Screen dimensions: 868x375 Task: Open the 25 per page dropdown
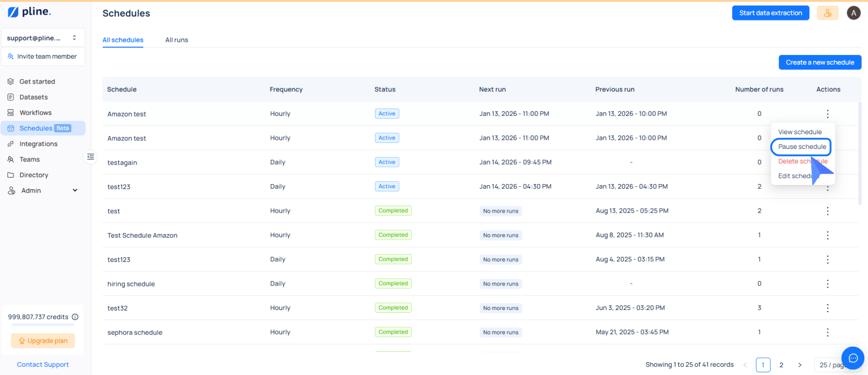tap(830, 365)
